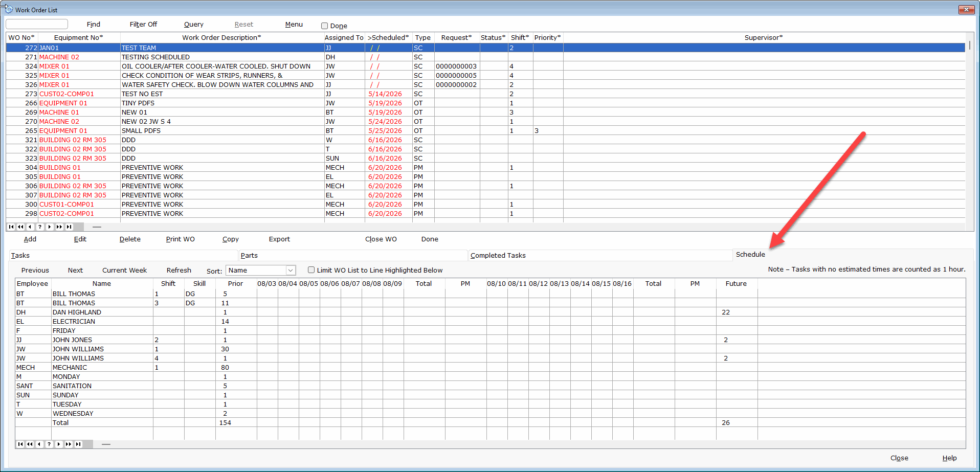Show the Next week in schedule
980x472 pixels.
click(75, 270)
